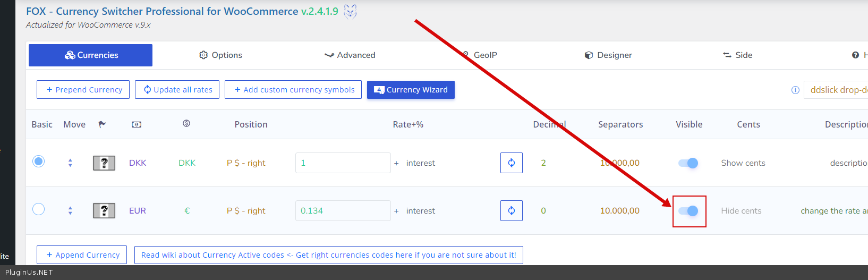
Task: Click the money bill column header icon
Action: coord(137,124)
